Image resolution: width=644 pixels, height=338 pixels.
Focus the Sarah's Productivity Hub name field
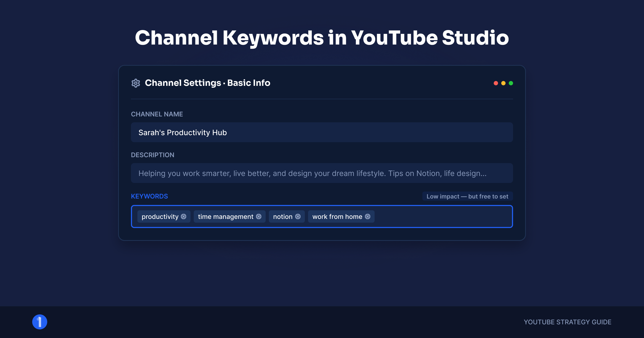click(x=322, y=132)
